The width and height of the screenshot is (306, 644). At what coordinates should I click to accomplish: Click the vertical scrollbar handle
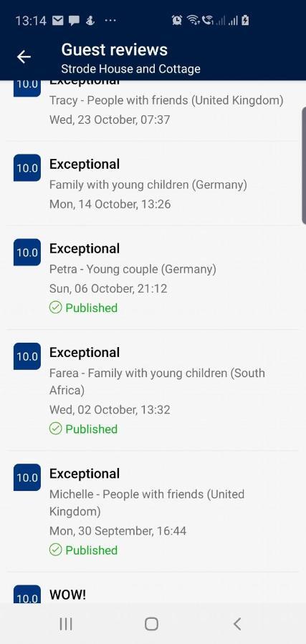pyautogui.click(x=304, y=165)
